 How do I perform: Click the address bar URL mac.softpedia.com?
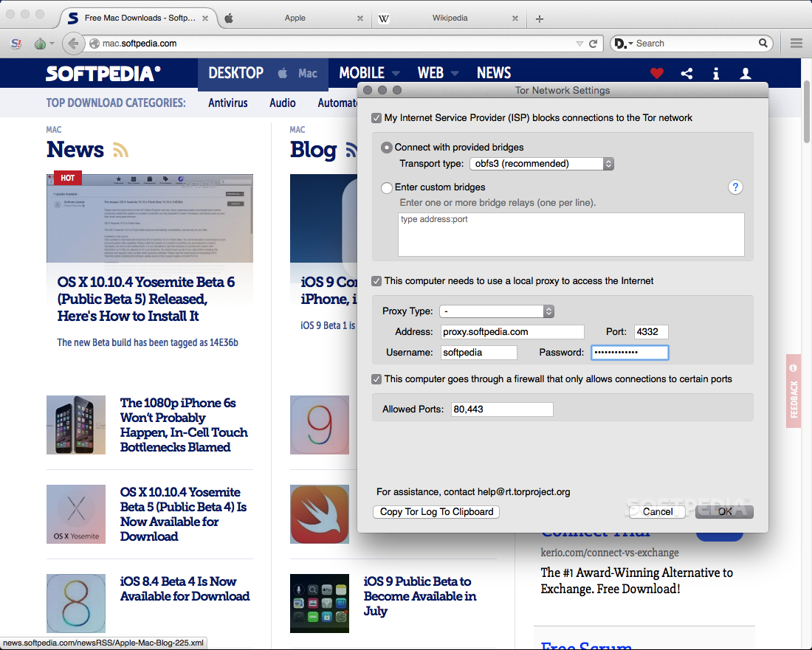140,44
